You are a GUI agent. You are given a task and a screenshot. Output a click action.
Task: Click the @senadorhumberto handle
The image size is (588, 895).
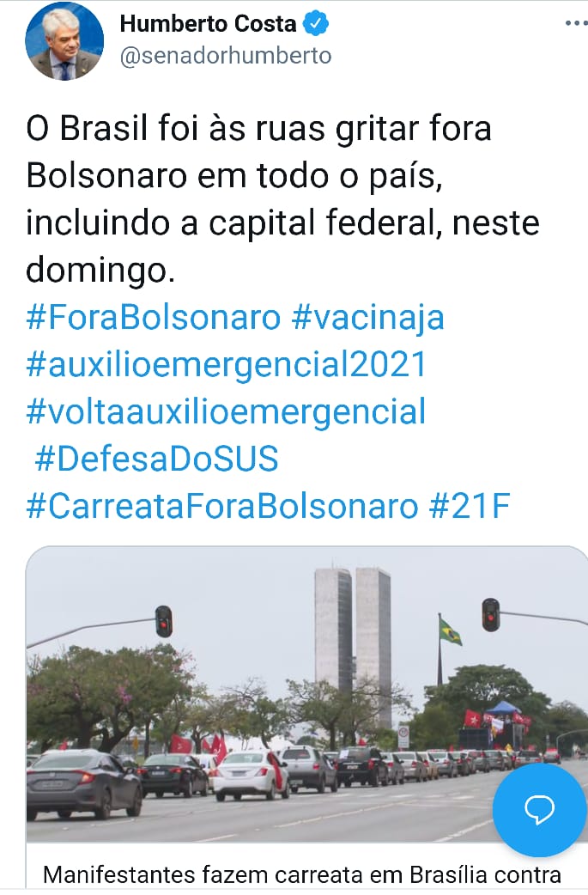(226, 56)
